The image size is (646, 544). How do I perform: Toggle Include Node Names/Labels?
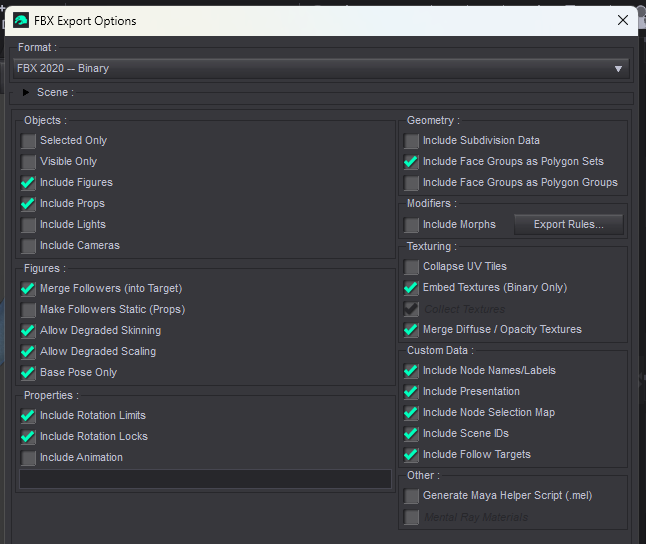point(411,371)
